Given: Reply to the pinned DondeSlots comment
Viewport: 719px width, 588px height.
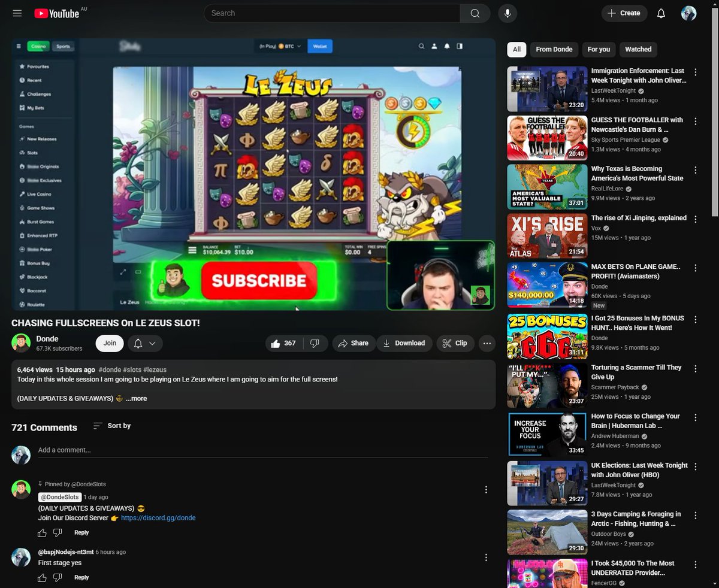Looking at the screenshot, I should click(81, 532).
